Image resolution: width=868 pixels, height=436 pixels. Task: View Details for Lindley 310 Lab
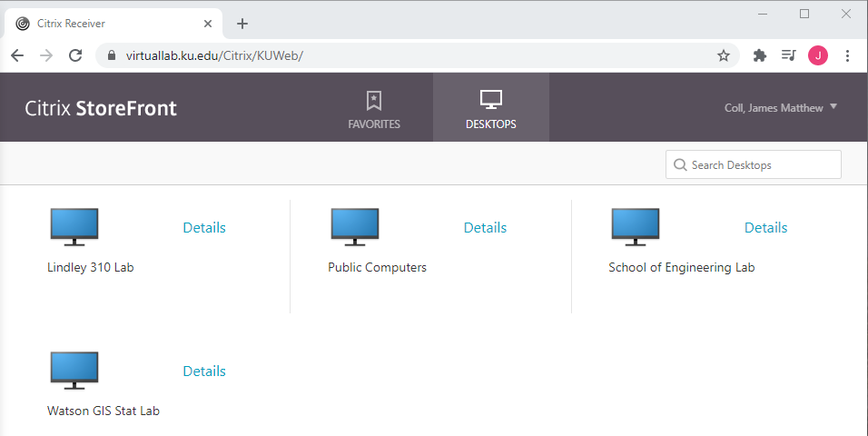(204, 228)
